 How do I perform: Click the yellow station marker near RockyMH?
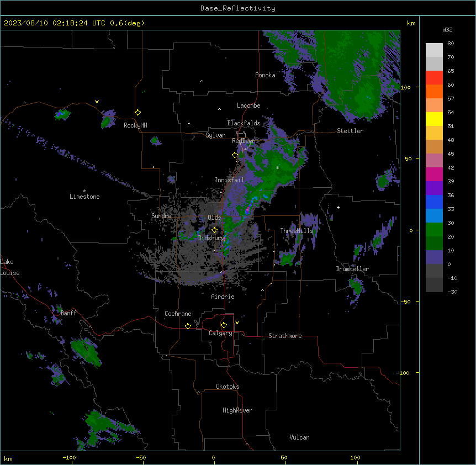click(x=138, y=113)
